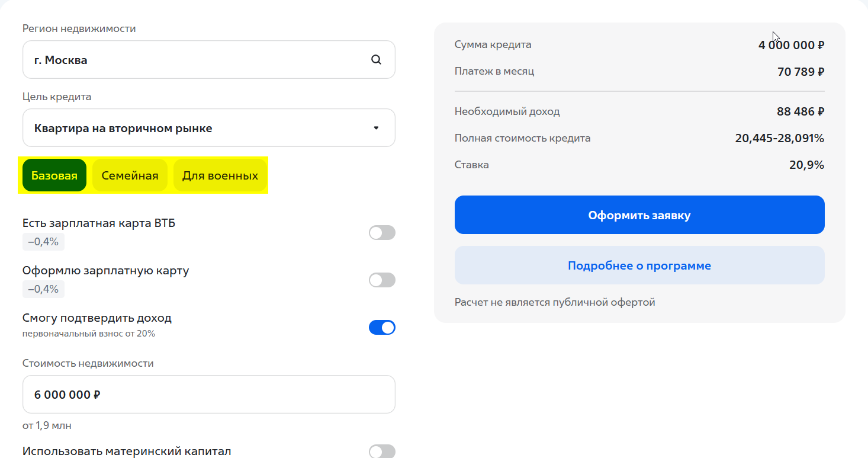The height and width of the screenshot is (458, 868).
Task: Disable the "Смогу подтвердить доход" toggle
Action: 382,326
